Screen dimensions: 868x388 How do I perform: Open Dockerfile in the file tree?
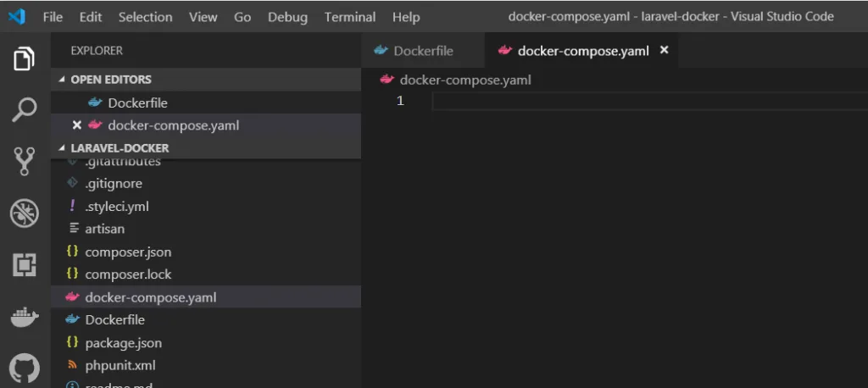tap(206, 320)
